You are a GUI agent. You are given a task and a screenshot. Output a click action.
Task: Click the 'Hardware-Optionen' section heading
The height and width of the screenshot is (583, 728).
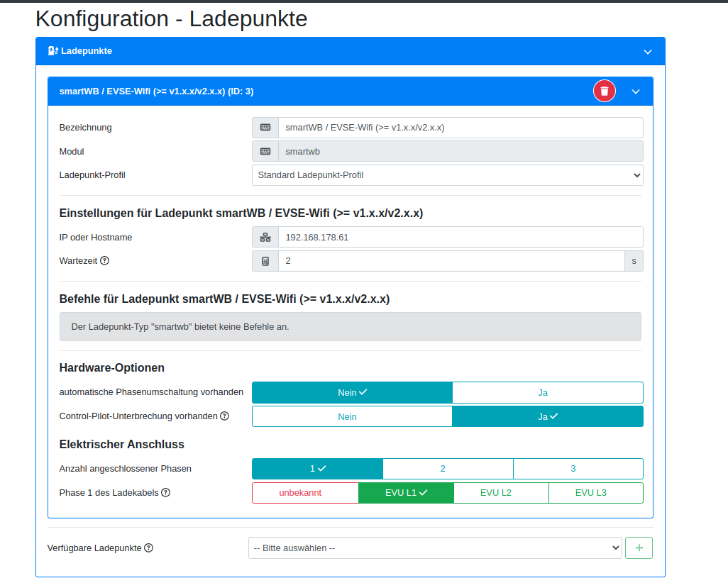[112, 367]
